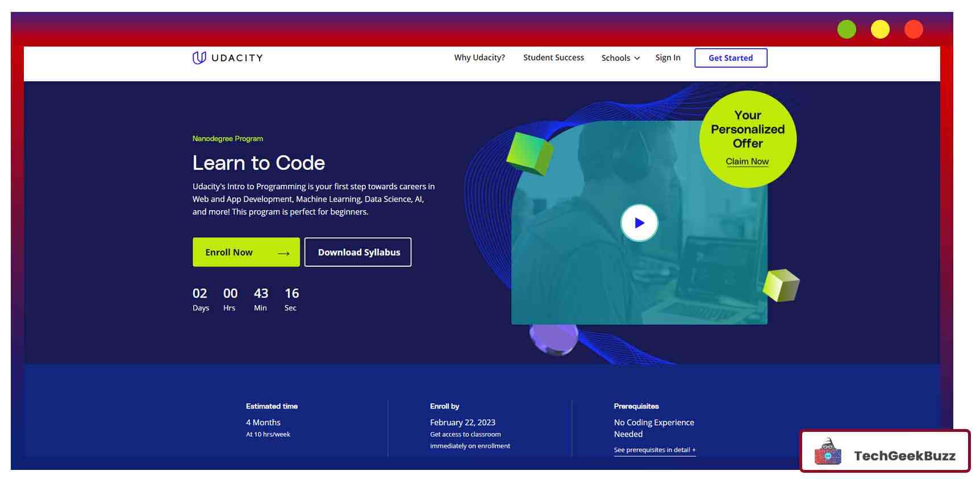980x479 pixels.
Task: Open the Why Udacity? menu item
Action: tap(479, 58)
